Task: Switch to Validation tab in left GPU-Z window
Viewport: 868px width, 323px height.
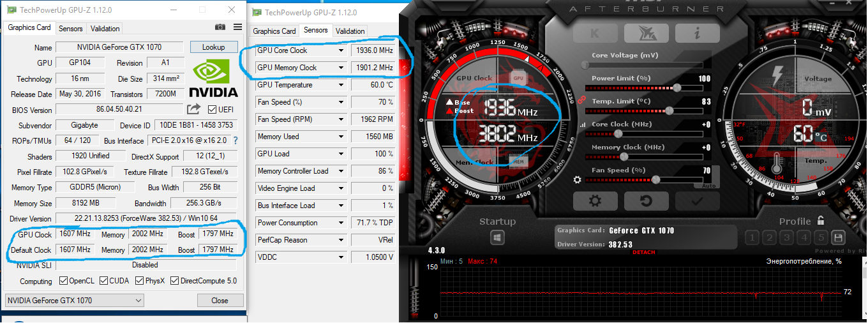Action: coord(105,29)
